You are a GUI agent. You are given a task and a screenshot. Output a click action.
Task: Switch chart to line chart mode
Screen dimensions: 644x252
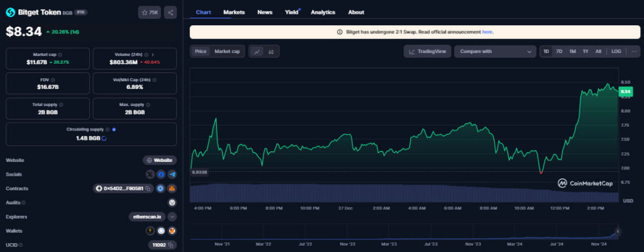(x=257, y=52)
